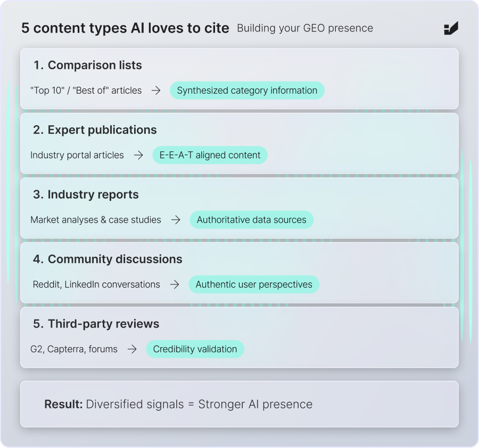
Task: Select the "4. Community discussions" heading
Action: click(108, 259)
